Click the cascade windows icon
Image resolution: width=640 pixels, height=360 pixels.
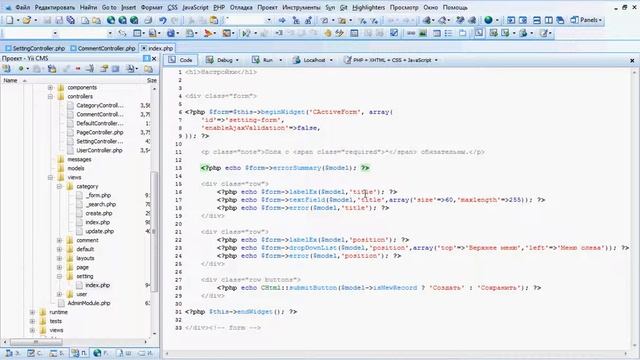[x=560, y=20]
